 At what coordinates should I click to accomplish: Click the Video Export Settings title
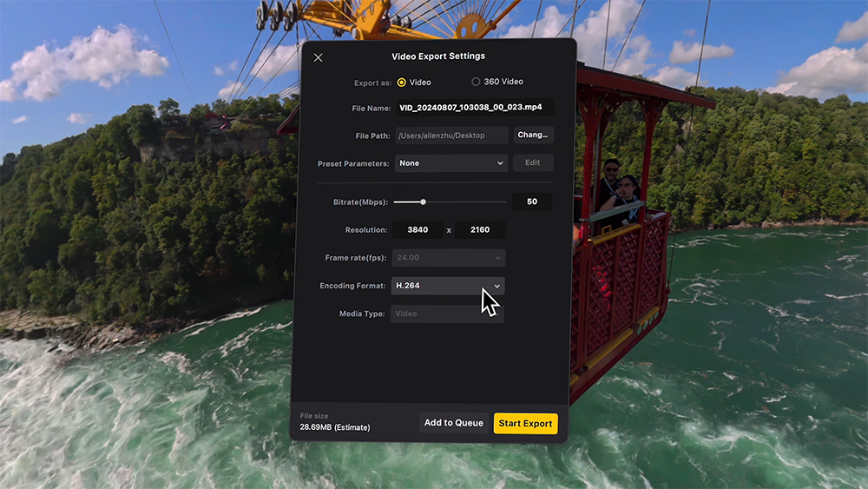pos(438,56)
